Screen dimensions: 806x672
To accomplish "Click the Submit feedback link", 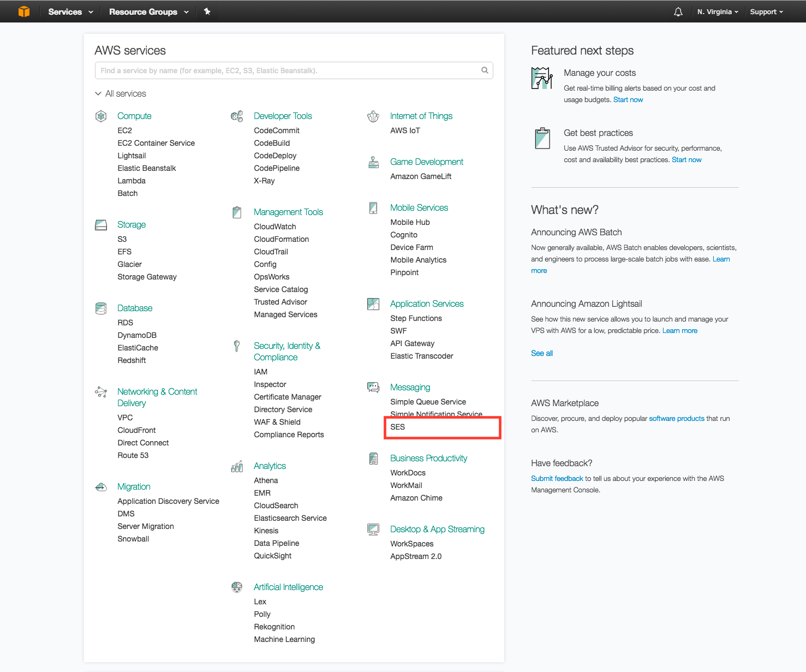I will 557,478.
